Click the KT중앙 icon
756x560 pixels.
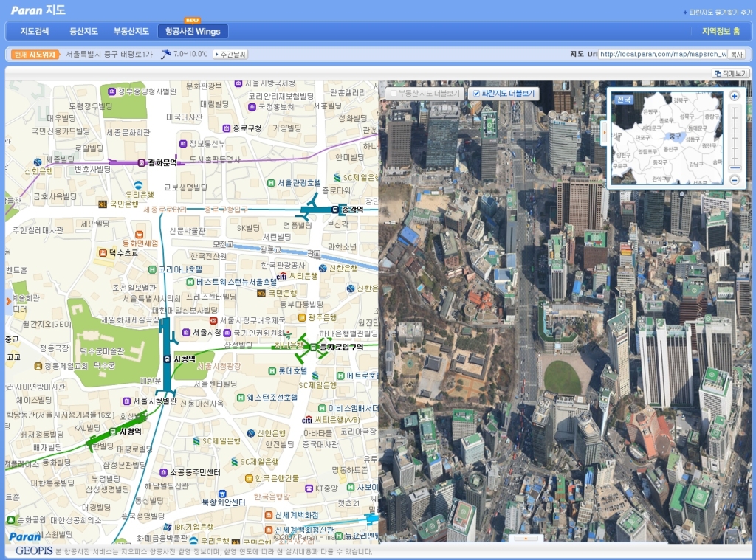(x=309, y=488)
